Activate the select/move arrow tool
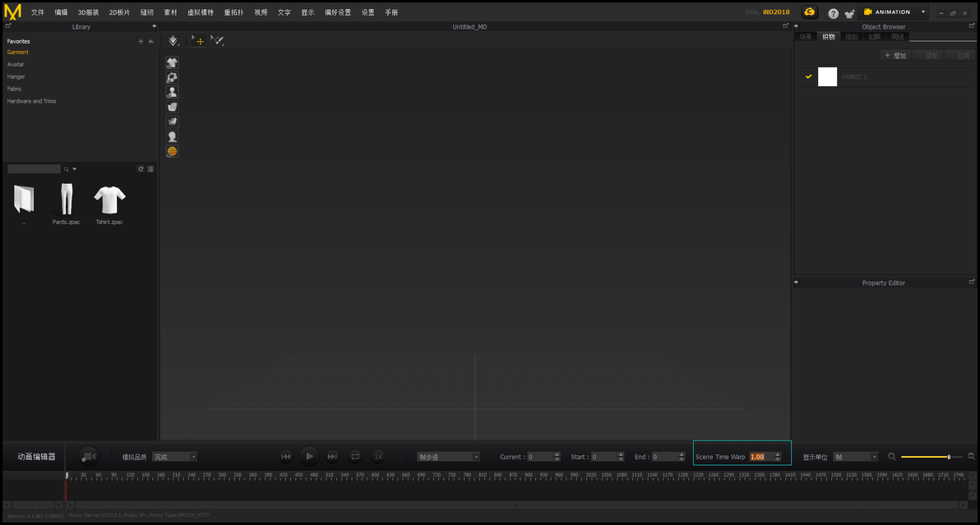 [197, 40]
